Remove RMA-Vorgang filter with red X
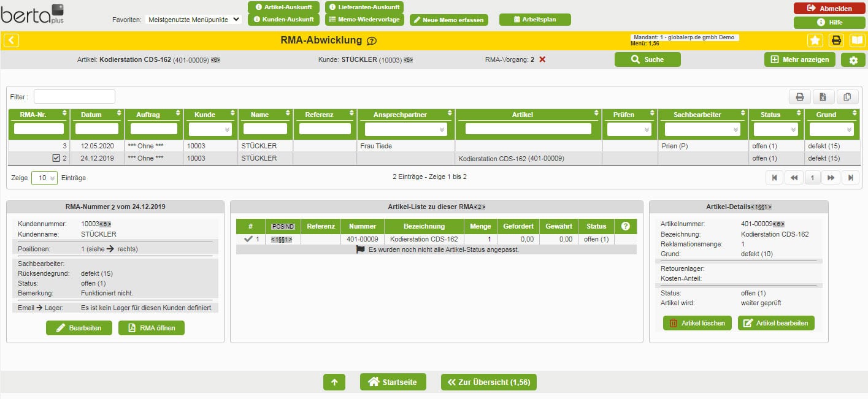This screenshot has width=868, height=399. (542, 59)
